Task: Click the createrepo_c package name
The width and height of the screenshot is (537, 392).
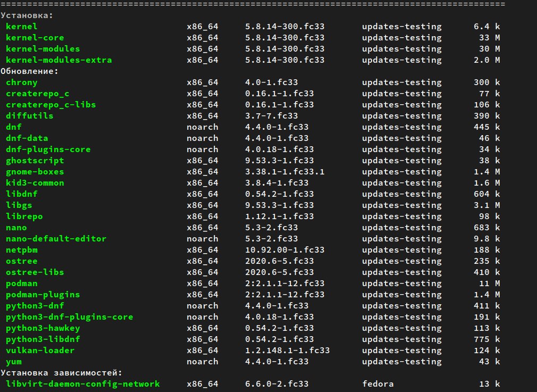Action: click(38, 94)
